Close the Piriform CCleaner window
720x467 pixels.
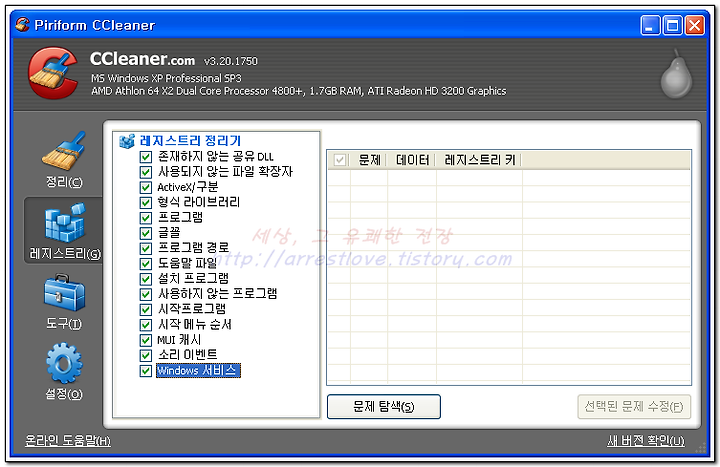coord(695,25)
